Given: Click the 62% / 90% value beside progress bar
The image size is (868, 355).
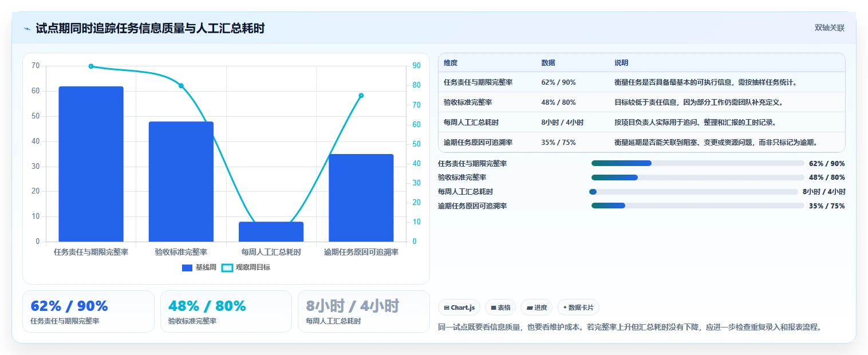Looking at the screenshot, I should [827, 163].
